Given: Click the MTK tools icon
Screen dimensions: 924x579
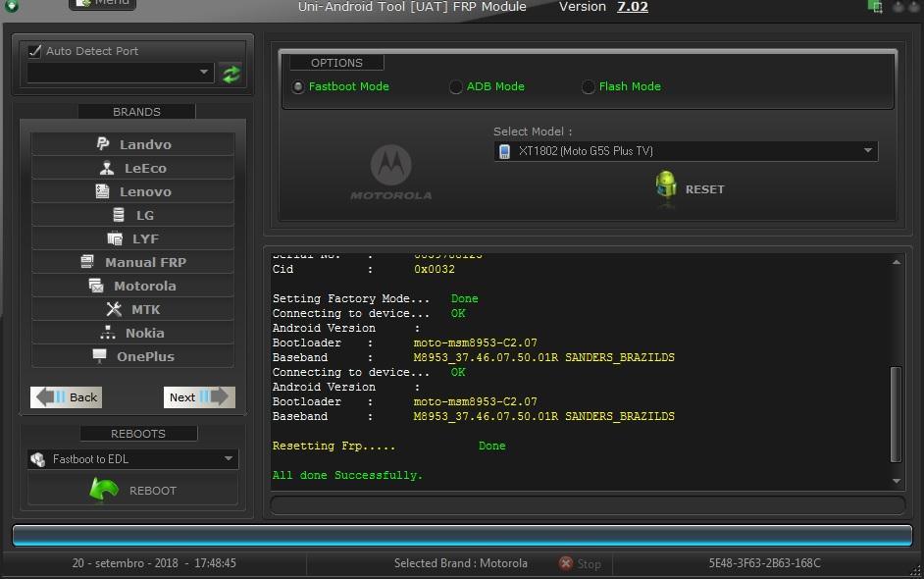Looking at the screenshot, I should (113, 309).
